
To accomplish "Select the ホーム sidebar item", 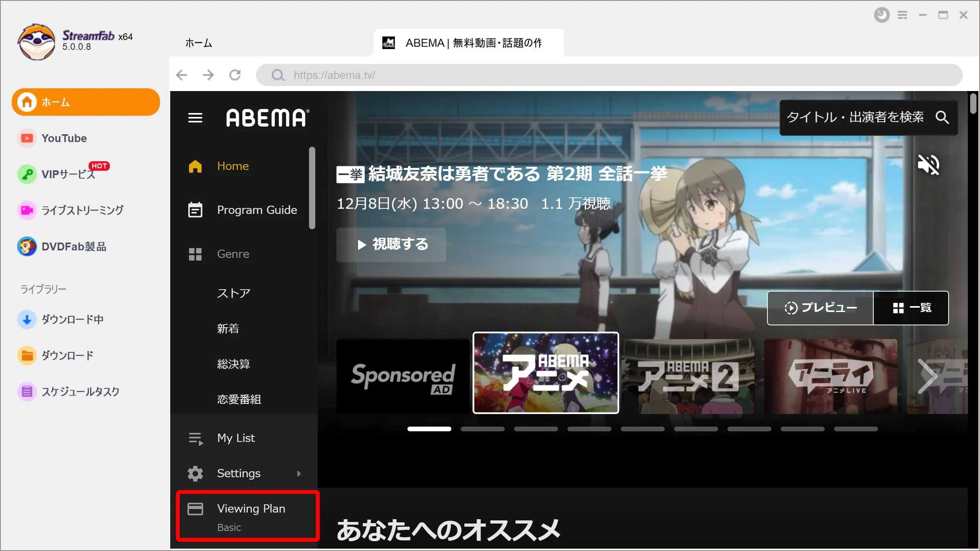I will coord(86,102).
